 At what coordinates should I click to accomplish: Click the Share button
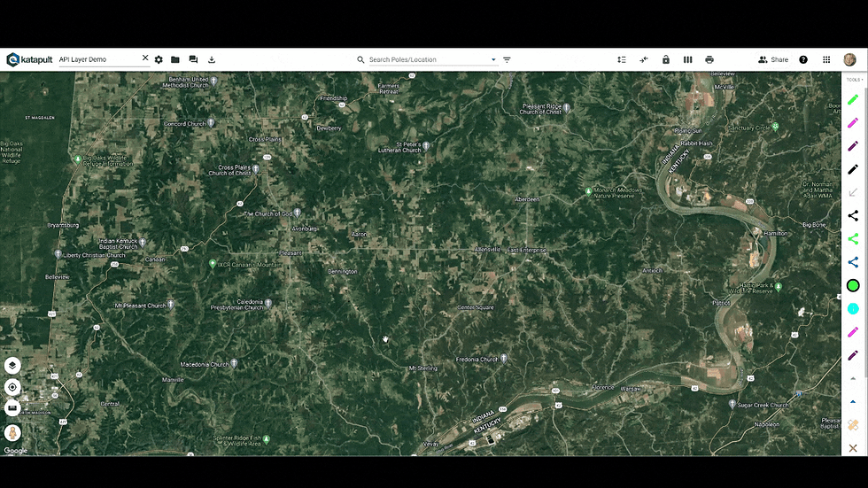coord(773,59)
